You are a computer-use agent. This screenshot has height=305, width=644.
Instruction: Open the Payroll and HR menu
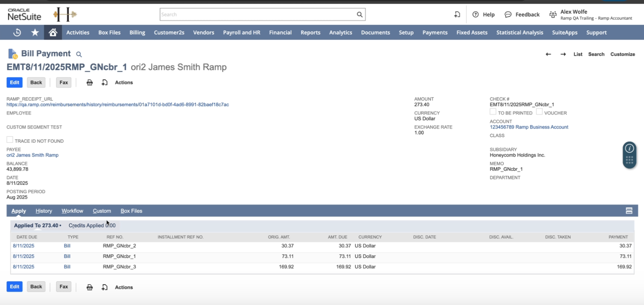(x=242, y=32)
